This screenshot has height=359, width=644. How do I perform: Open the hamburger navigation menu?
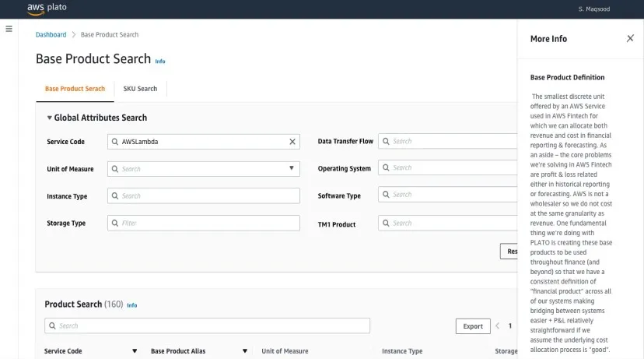pos(9,29)
